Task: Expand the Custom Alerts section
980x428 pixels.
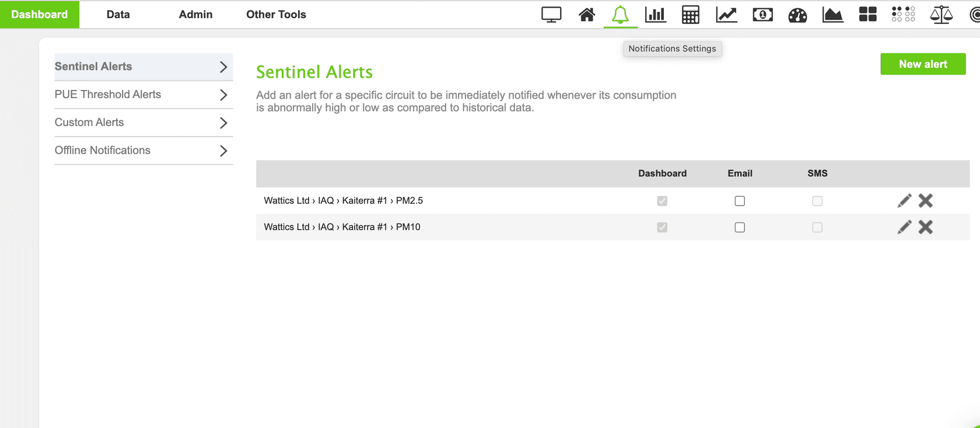Action: coord(143,123)
